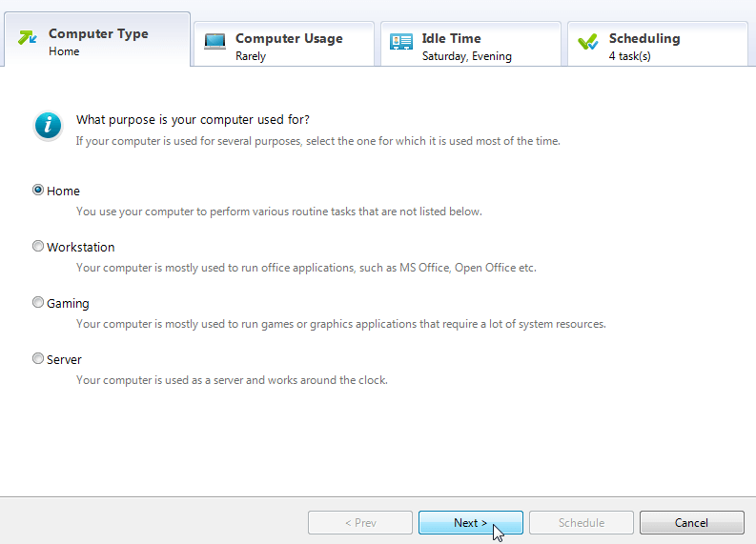
Task: Go to the Scheduling tab
Action: click(658, 46)
